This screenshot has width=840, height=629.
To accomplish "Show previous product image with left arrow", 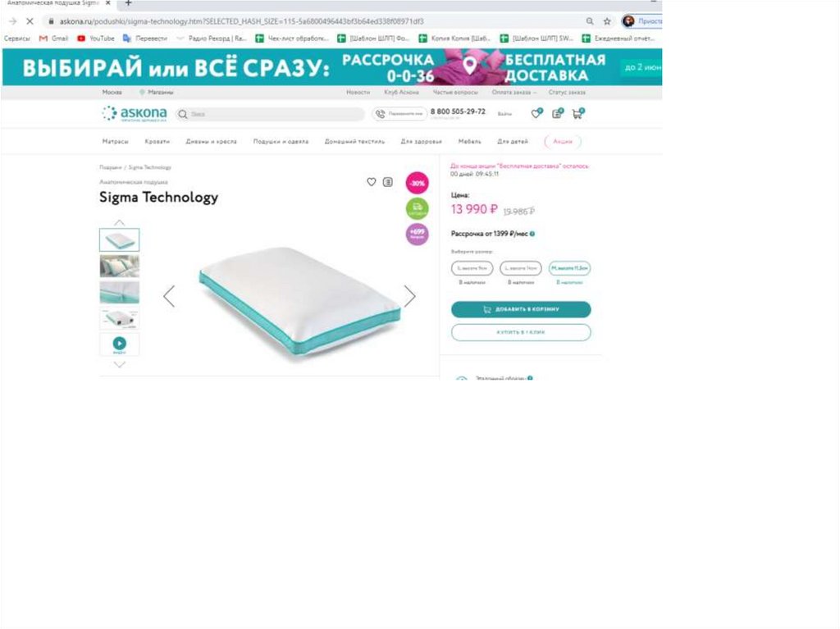I will [x=169, y=296].
